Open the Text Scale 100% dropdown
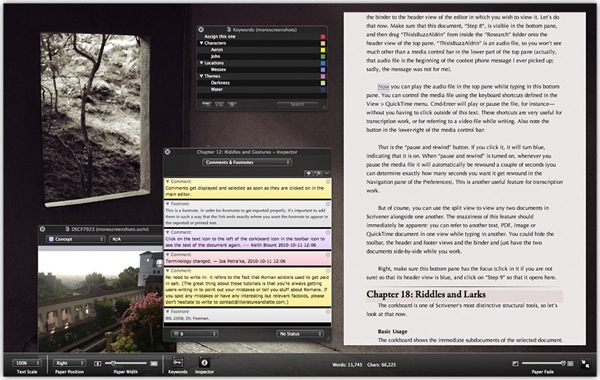600x380 pixels. pos(27,363)
